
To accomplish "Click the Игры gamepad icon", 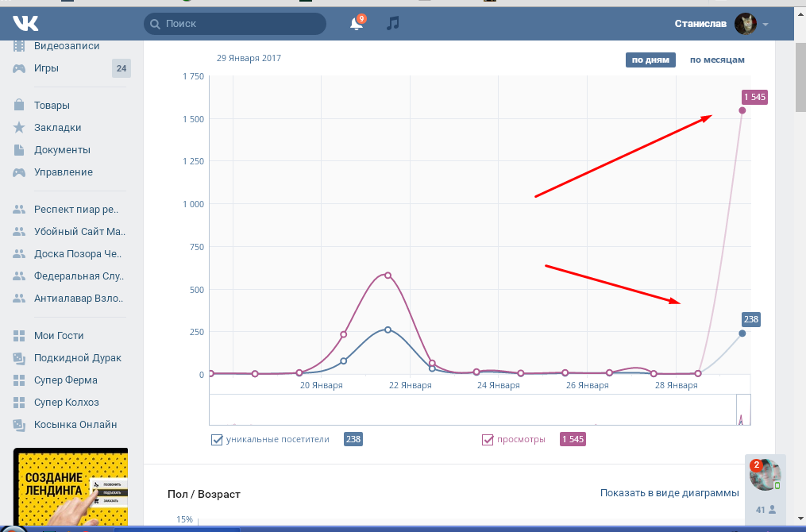I will tap(19, 68).
